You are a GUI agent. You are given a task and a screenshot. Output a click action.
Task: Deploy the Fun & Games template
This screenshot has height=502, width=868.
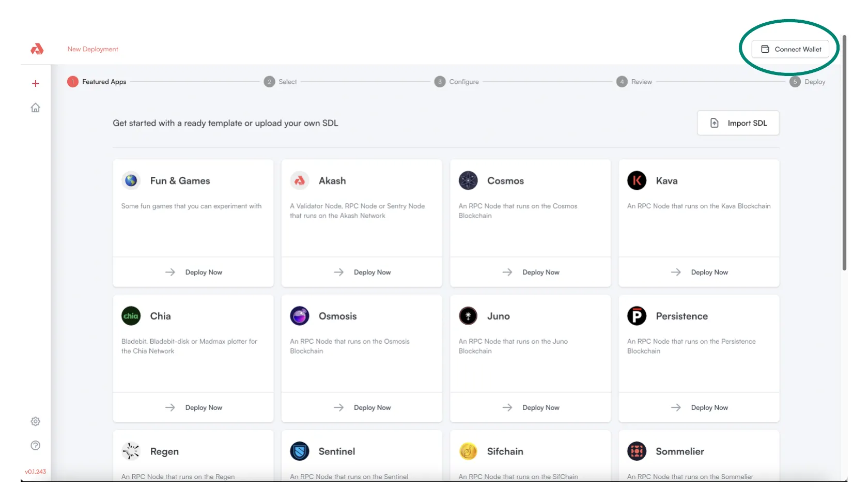pos(193,272)
